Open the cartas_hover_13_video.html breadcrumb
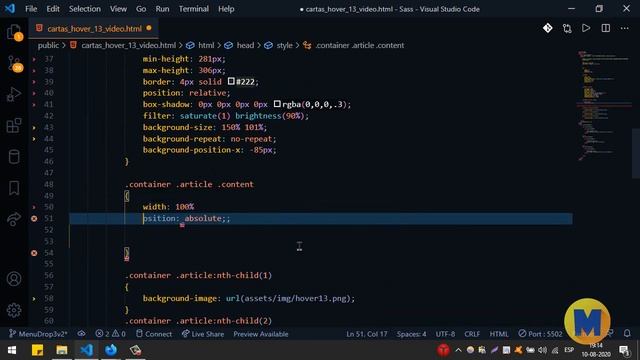 coord(128,45)
